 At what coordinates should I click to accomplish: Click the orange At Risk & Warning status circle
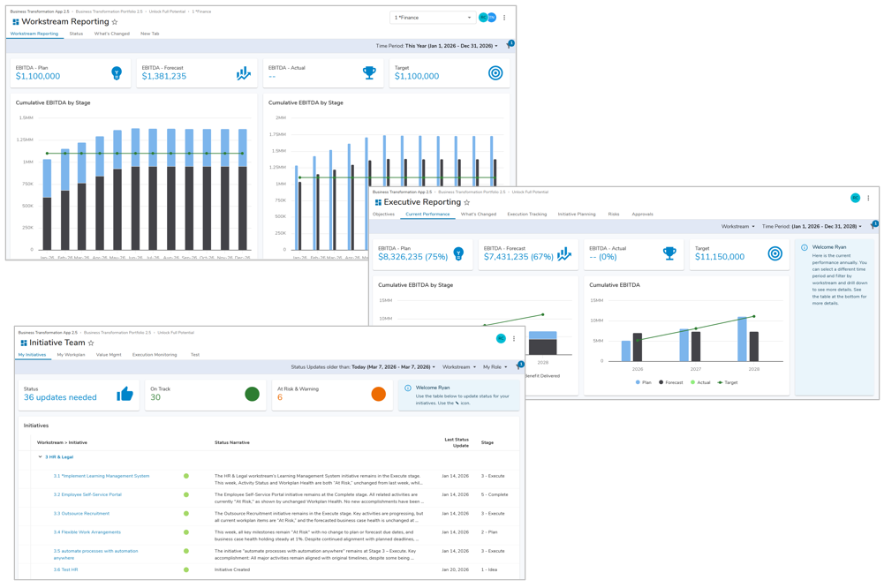pyautogui.click(x=378, y=394)
